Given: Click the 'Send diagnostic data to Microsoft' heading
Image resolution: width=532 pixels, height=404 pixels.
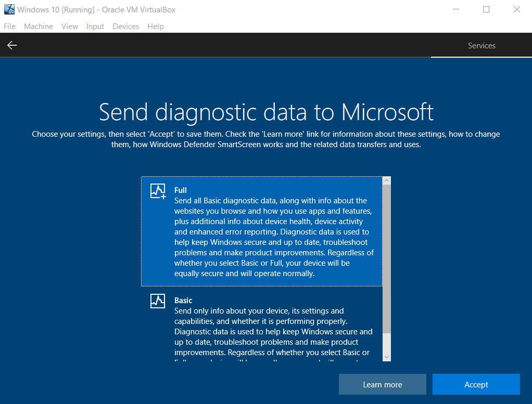Looking at the screenshot, I should click(x=266, y=112).
